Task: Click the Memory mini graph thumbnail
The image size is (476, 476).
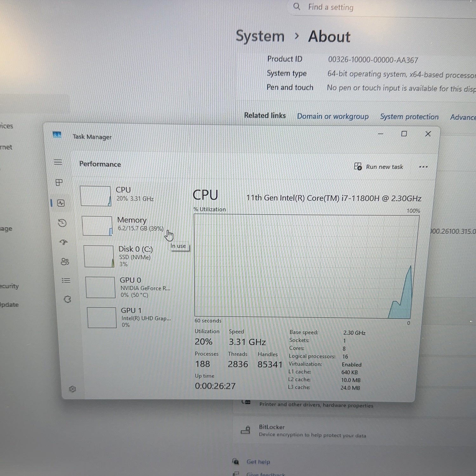Action: coord(97,226)
